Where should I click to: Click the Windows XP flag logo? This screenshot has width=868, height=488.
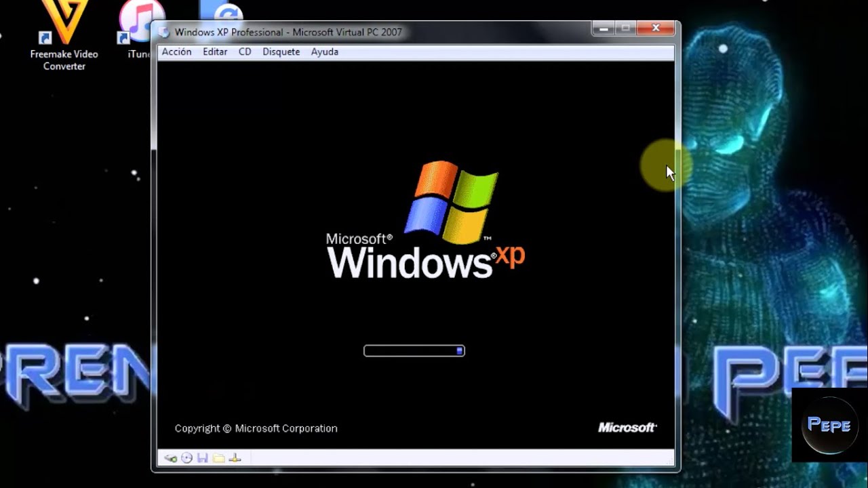[x=451, y=201]
